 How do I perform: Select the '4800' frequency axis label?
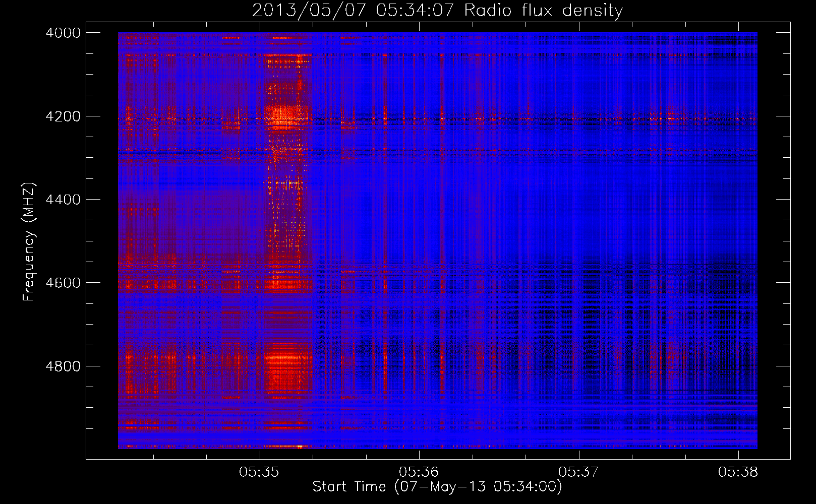pos(63,366)
